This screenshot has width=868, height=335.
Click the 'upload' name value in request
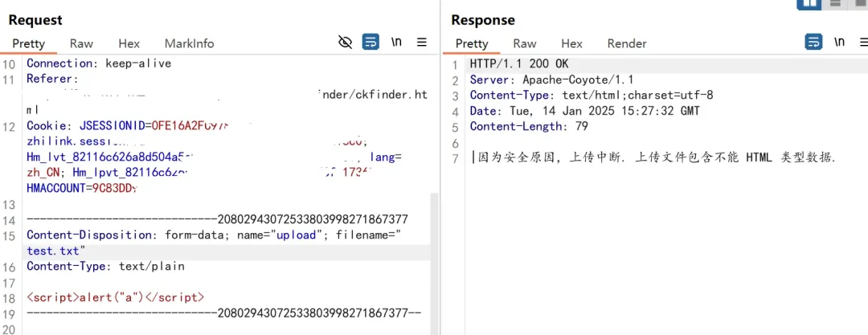pos(296,235)
